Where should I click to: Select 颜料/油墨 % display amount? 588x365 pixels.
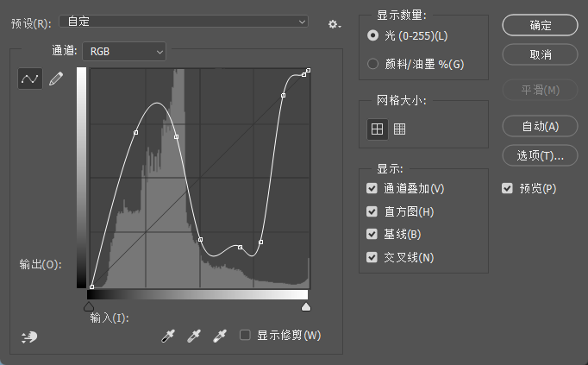(372, 64)
